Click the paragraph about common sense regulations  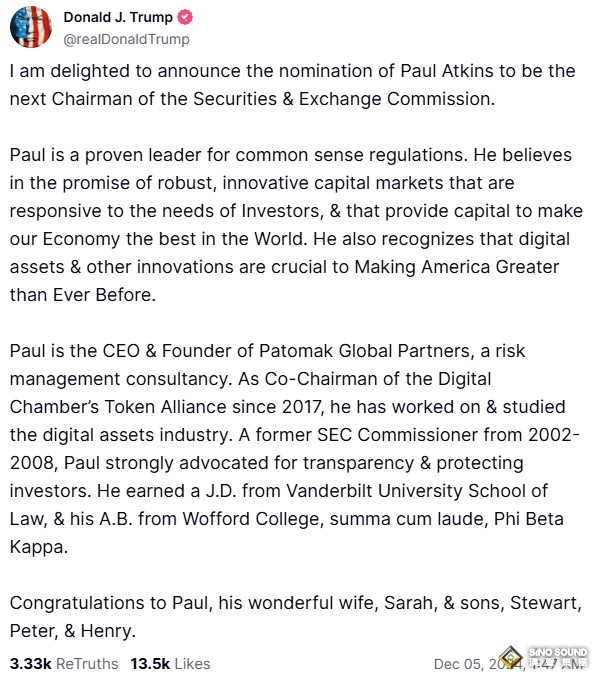point(297,225)
